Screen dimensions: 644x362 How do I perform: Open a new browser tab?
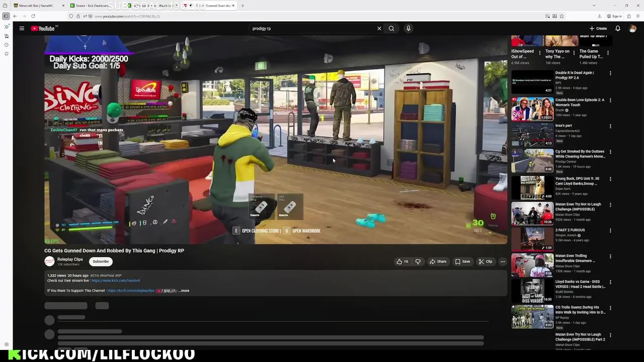point(243,6)
